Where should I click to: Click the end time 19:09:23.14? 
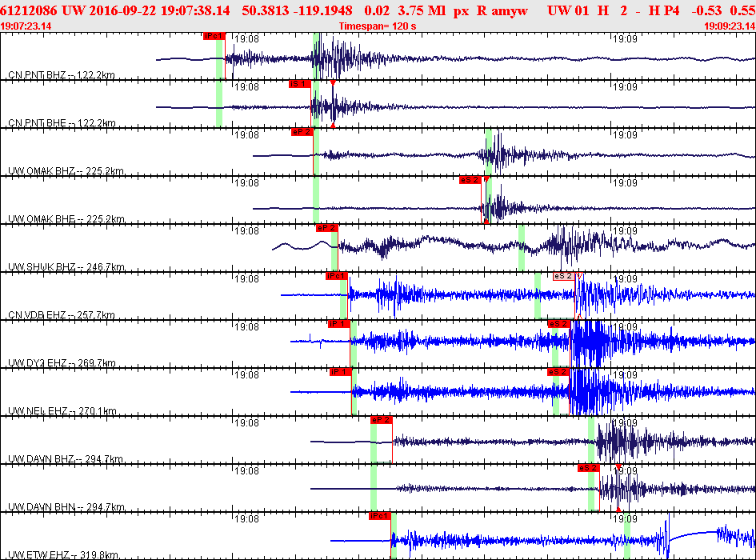pyautogui.click(x=730, y=26)
